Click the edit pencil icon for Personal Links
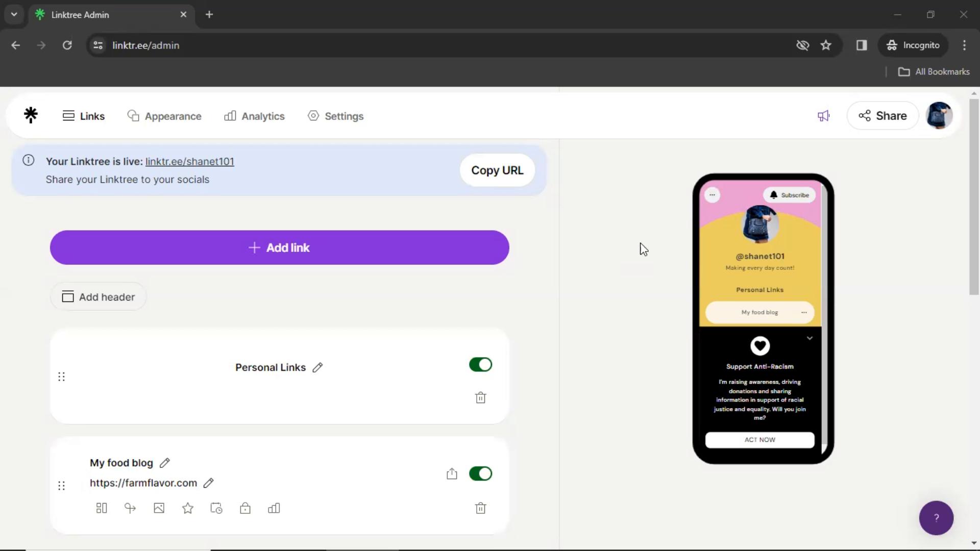The width and height of the screenshot is (980, 551). (x=317, y=367)
